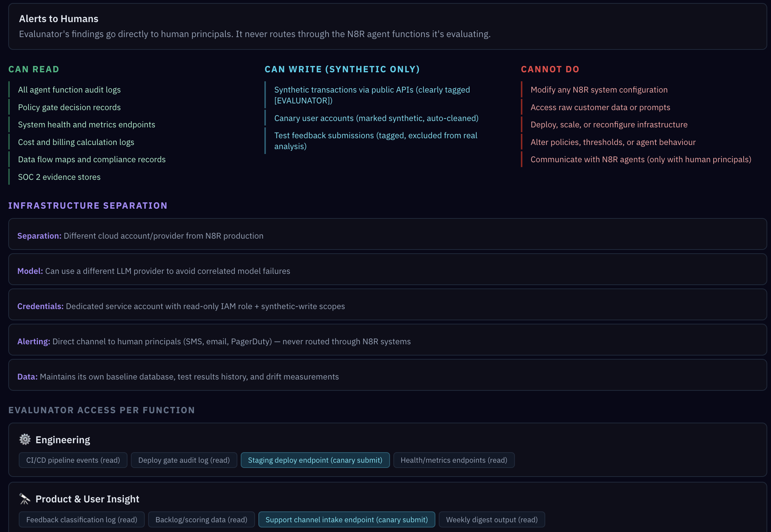Screen dimensions: 771x532
Task: Click the Evalunator's findings description sentence
Action: (255, 34)
